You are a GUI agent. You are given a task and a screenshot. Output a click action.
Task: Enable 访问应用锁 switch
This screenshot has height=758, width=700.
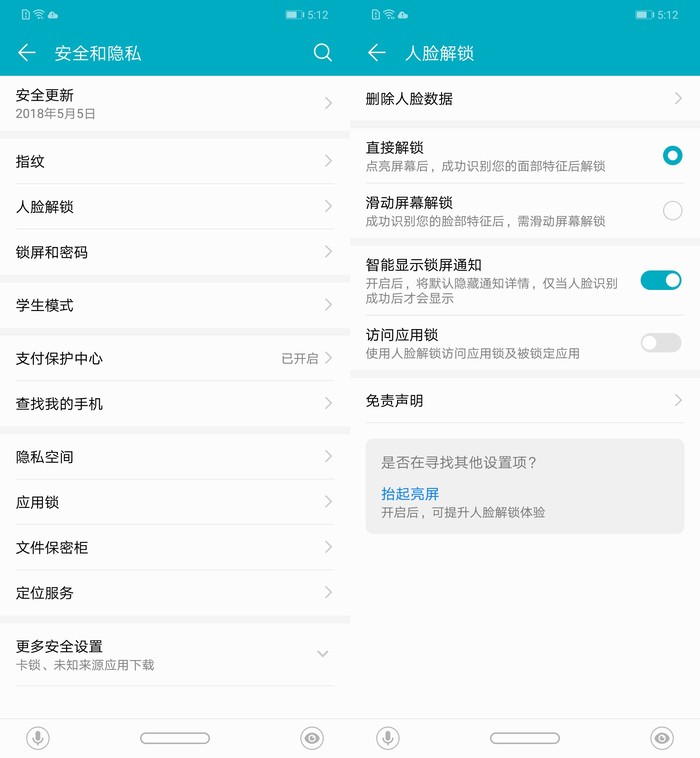[660, 343]
